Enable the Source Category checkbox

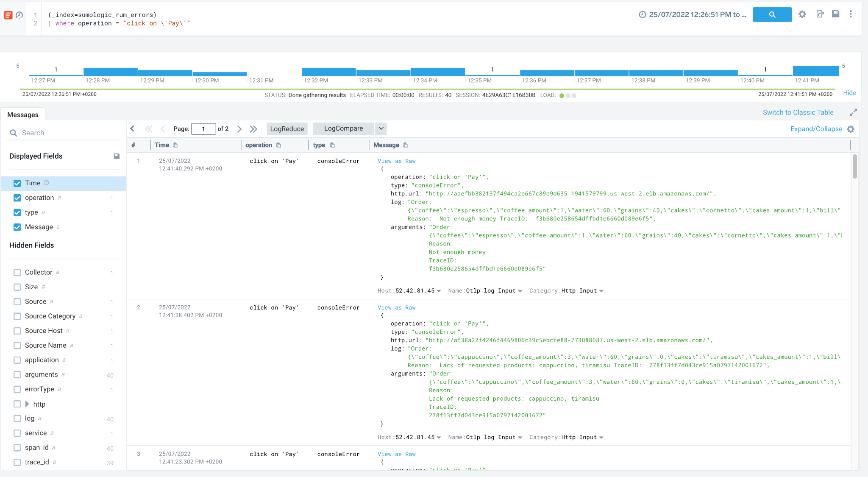coord(16,316)
